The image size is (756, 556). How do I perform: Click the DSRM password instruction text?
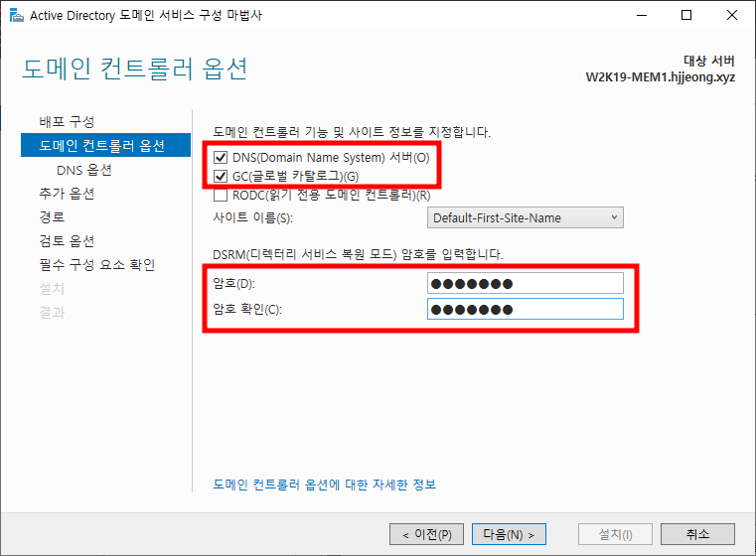[358, 254]
